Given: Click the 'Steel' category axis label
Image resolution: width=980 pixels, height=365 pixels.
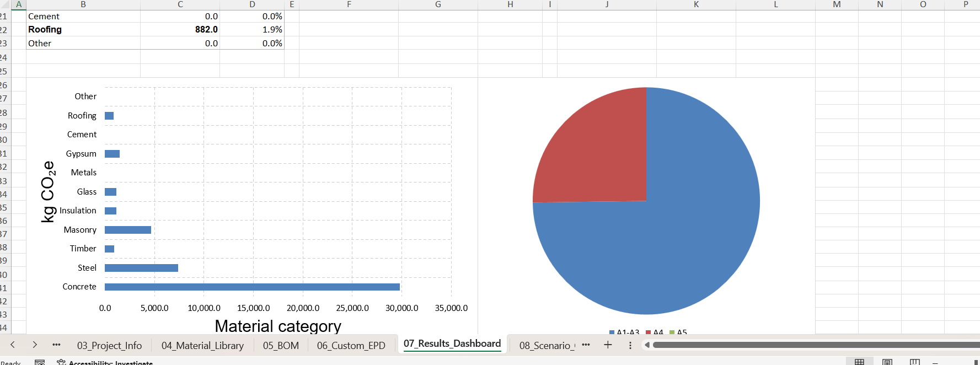Looking at the screenshot, I should point(87,268).
